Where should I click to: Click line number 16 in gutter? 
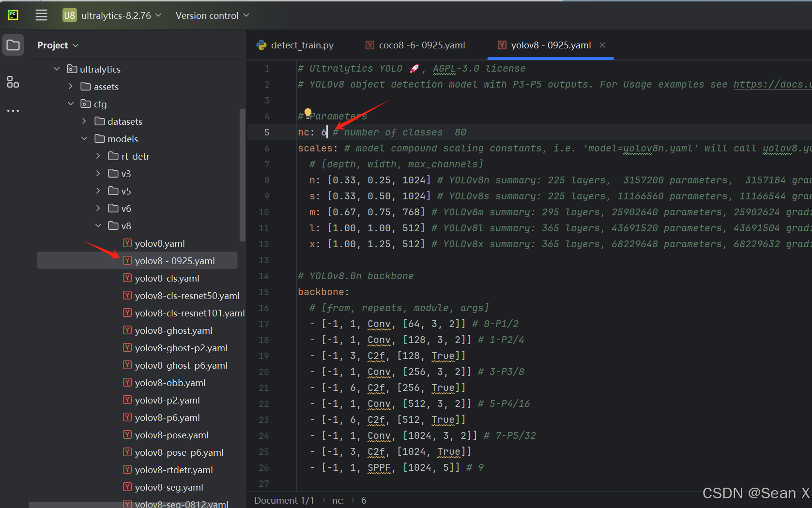coord(264,308)
